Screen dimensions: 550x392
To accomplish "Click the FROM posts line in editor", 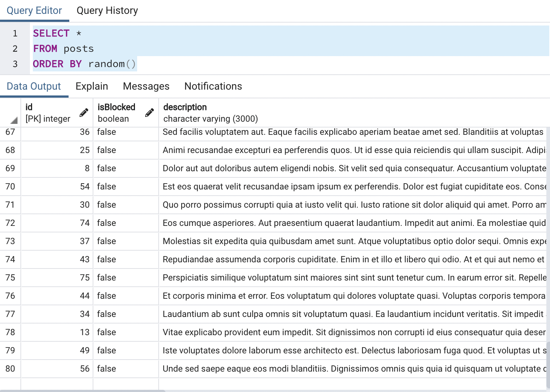I will pos(63,48).
